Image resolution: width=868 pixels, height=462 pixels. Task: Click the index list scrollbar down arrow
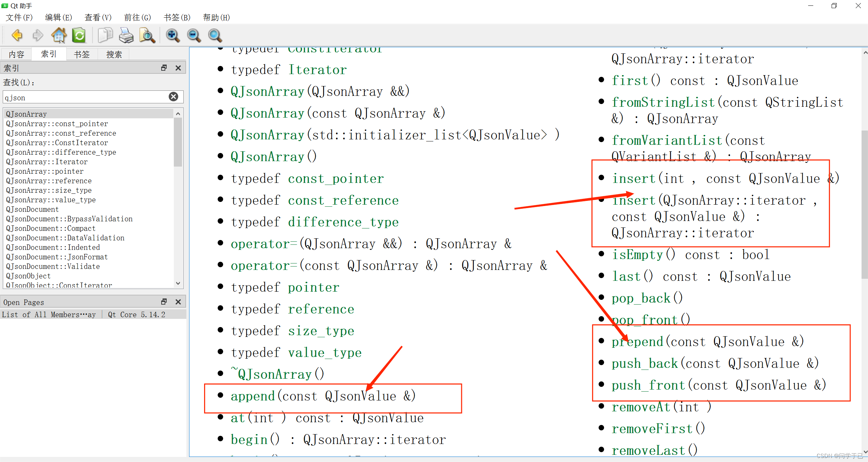(178, 283)
